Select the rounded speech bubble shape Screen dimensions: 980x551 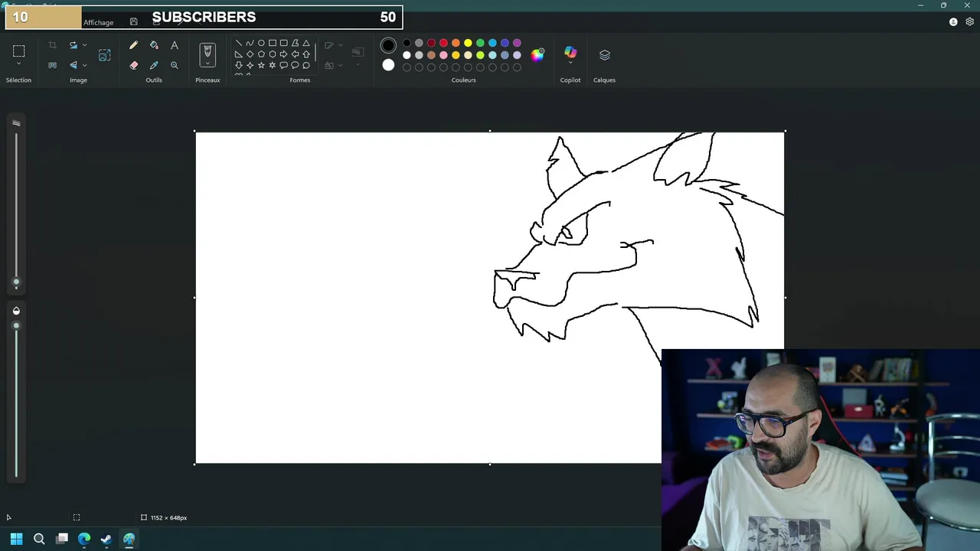pos(283,65)
